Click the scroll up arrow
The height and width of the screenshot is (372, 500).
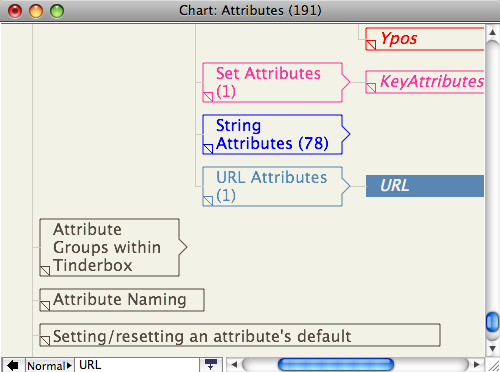[x=492, y=32]
